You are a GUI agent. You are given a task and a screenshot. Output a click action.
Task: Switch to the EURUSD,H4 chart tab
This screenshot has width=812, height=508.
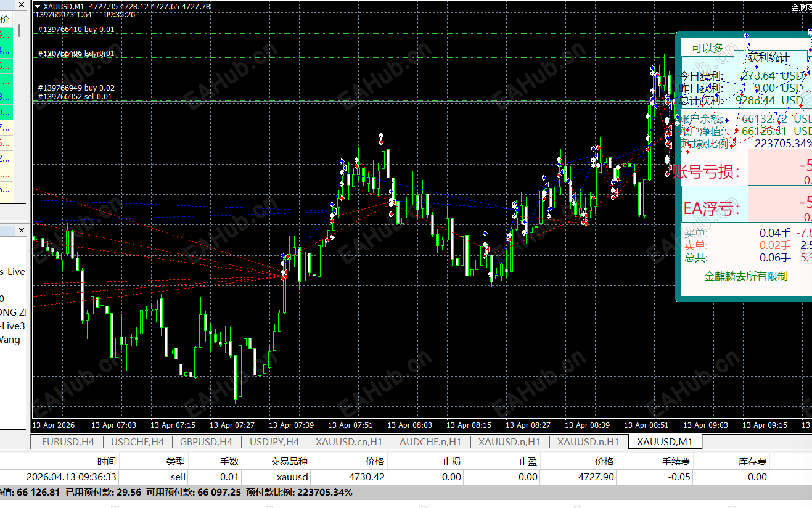tap(68, 441)
